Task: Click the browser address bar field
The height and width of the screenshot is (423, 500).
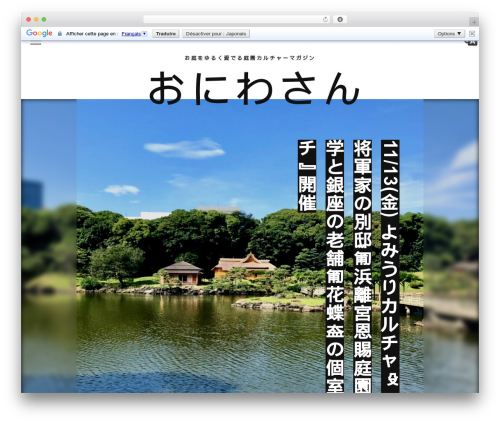Action: point(237,19)
